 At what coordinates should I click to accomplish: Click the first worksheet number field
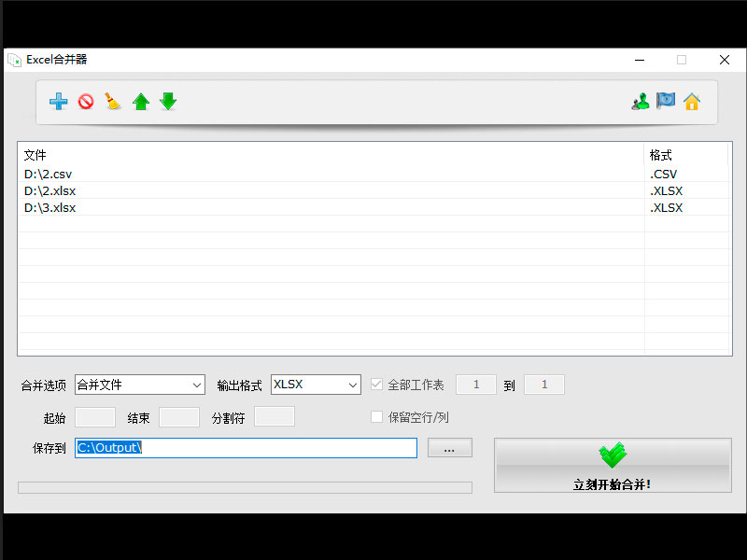tap(476, 385)
